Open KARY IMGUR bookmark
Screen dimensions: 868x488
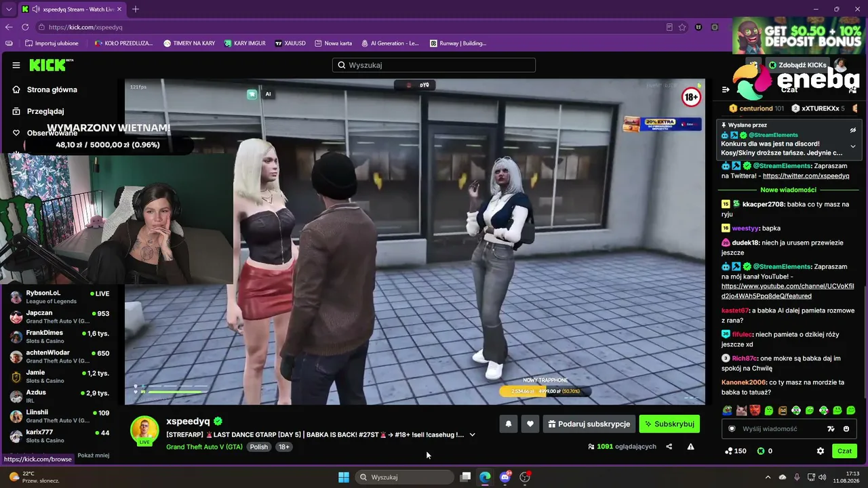pos(245,43)
